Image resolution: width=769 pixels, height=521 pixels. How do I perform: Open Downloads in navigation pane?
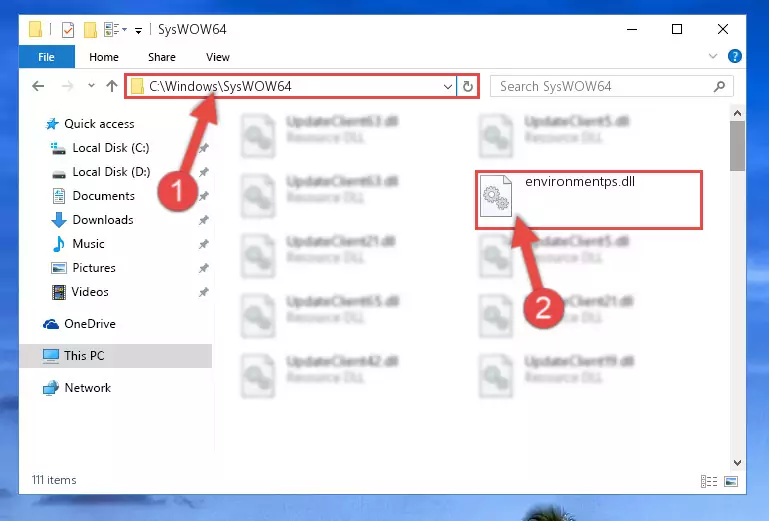tap(103, 220)
